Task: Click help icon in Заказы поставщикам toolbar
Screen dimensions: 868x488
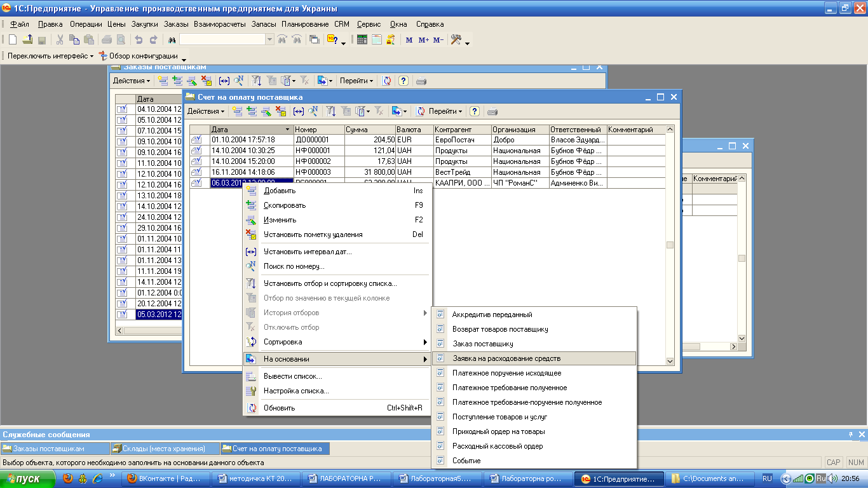Action: [x=403, y=81]
